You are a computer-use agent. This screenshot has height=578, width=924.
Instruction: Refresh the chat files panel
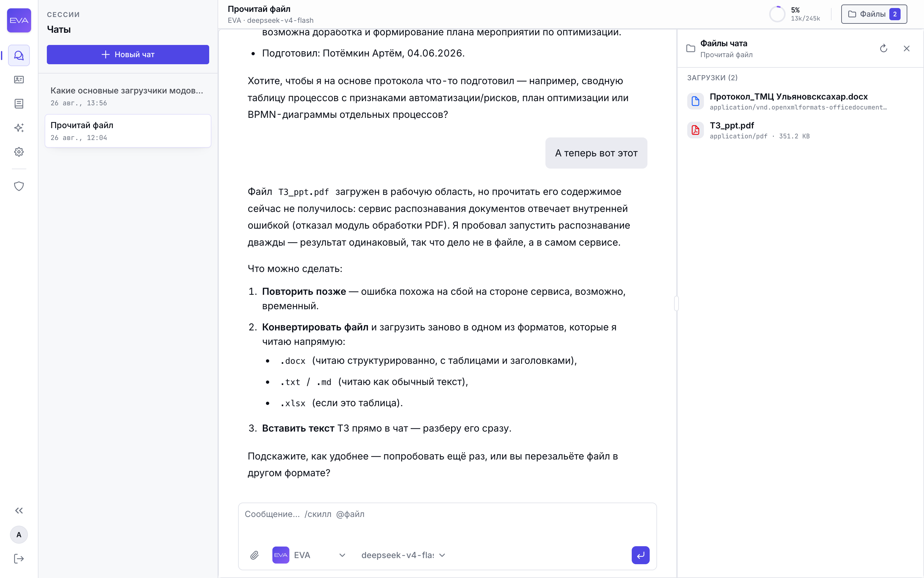(x=884, y=48)
